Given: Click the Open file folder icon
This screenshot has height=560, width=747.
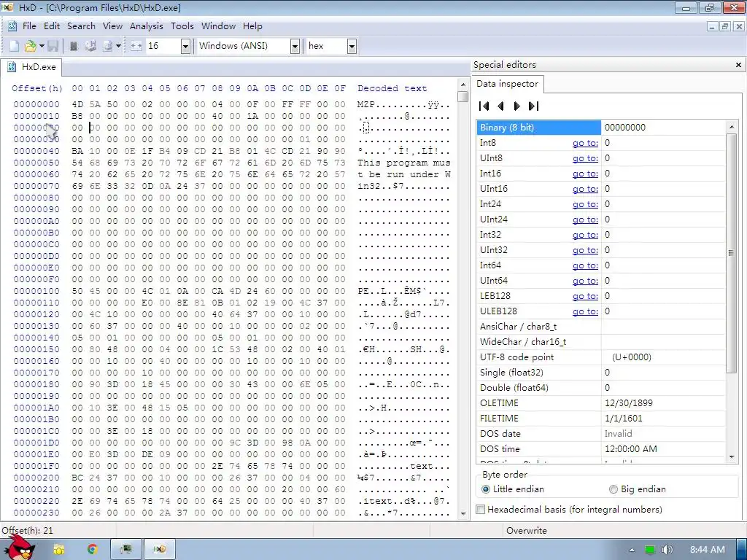Looking at the screenshot, I should [30, 46].
